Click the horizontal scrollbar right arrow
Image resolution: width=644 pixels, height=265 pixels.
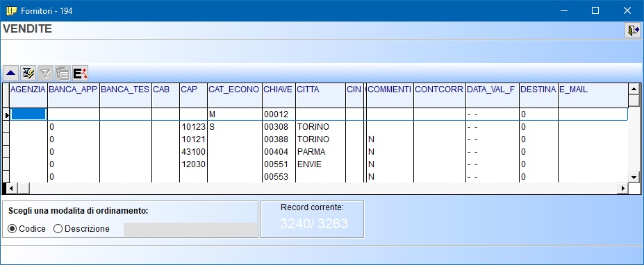(x=623, y=188)
